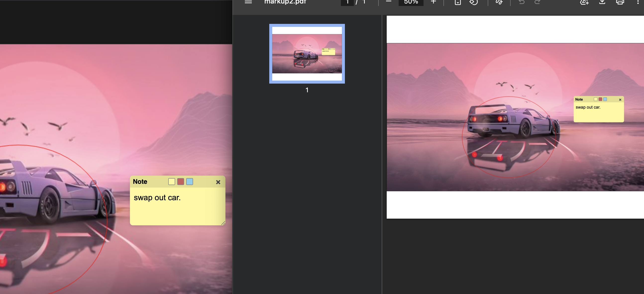Image resolution: width=644 pixels, height=294 pixels.
Task: Download the PDF file
Action: pos(602,2)
